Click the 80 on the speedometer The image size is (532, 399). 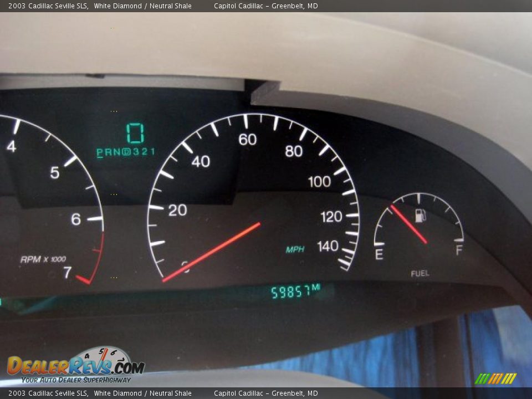294,151
